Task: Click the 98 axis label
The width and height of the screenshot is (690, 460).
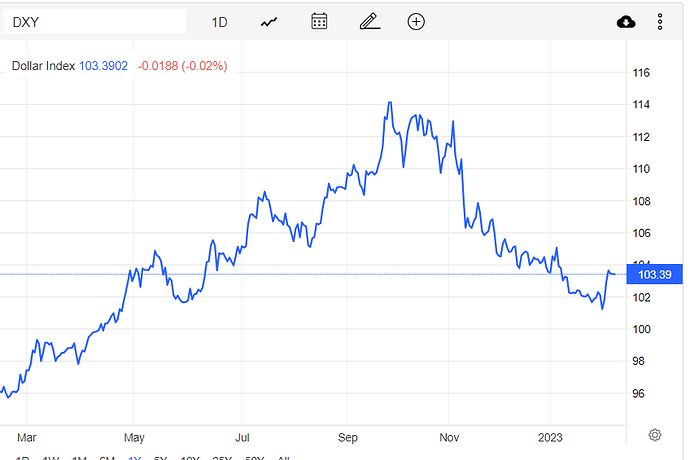Action: point(638,361)
